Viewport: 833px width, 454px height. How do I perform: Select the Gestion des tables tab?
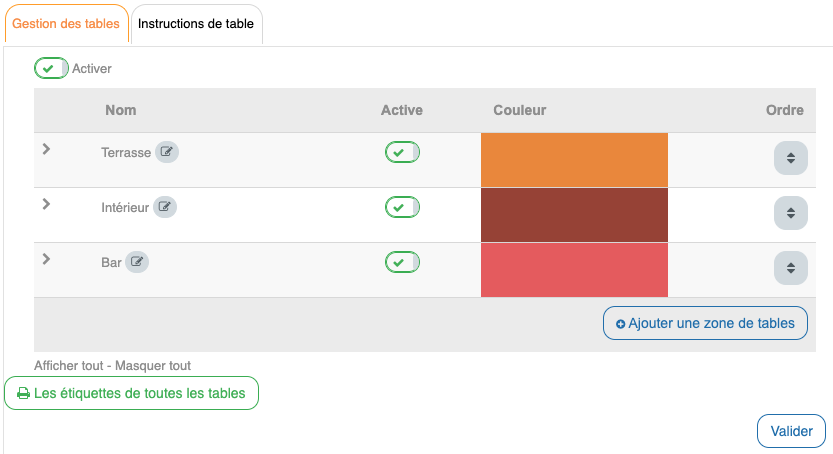(66, 24)
